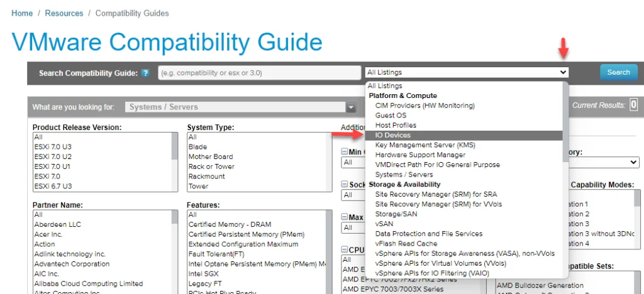Collapse the Max section minus icon
644x294 pixels.
tap(344, 217)
